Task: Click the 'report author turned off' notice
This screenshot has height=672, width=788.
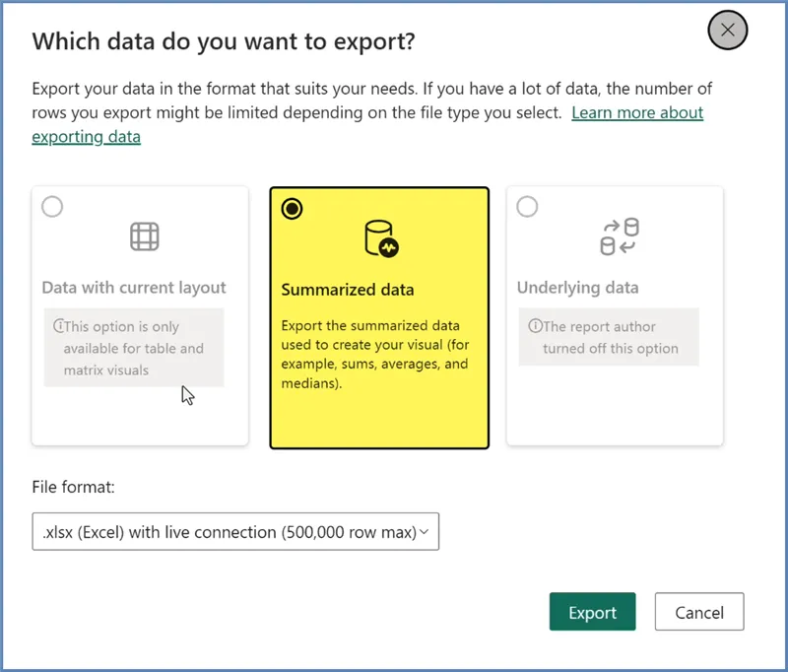Action: click(610, 338)
